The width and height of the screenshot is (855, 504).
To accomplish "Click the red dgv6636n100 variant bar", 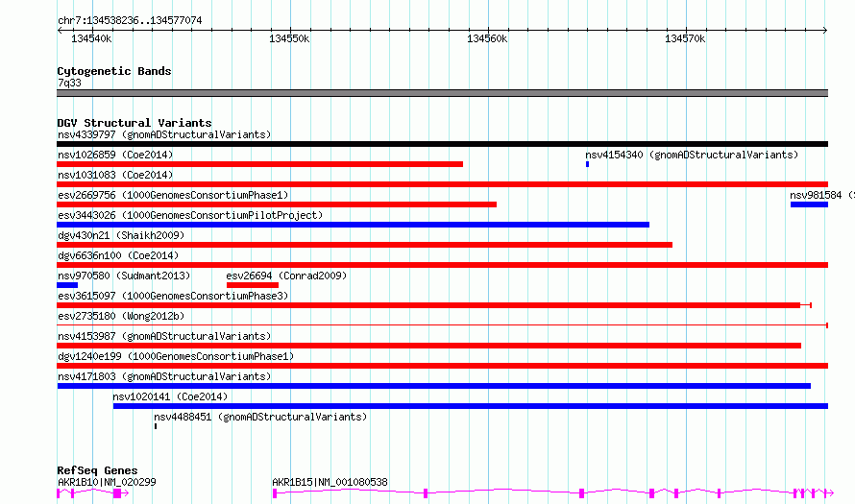I will 442,265.
